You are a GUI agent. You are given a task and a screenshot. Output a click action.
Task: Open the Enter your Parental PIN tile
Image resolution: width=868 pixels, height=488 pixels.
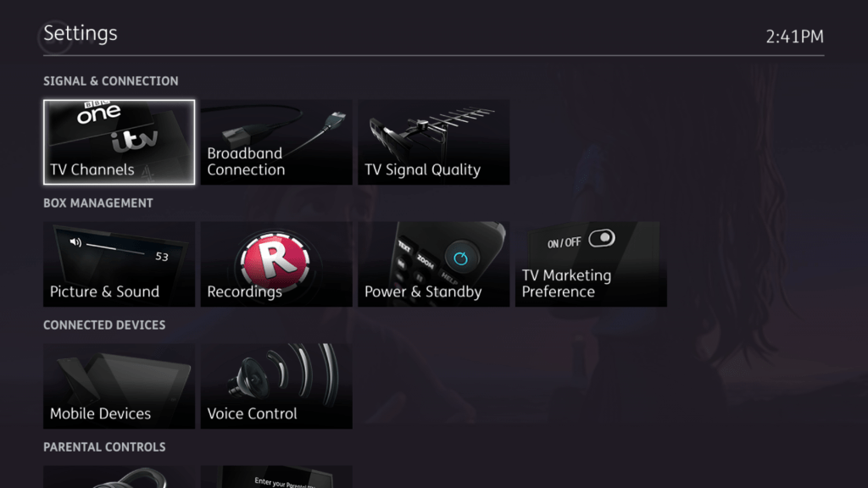point(276,477)
